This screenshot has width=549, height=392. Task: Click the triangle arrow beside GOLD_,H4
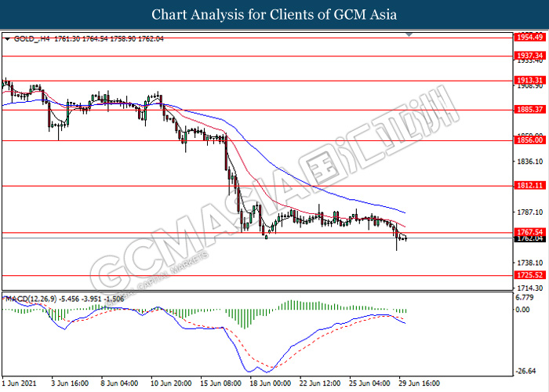click(7, 38)
